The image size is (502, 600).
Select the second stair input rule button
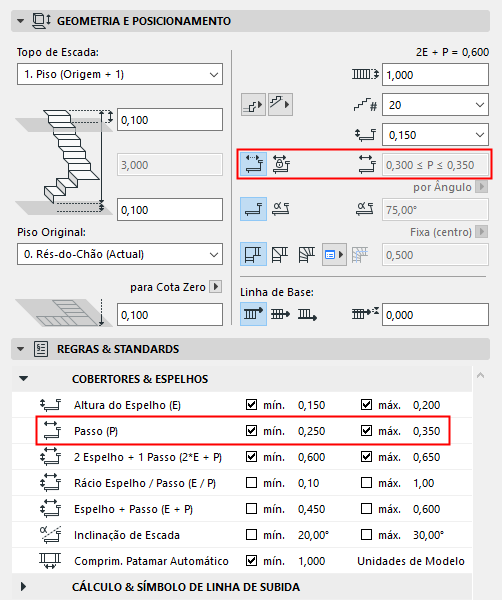[280, 104]
